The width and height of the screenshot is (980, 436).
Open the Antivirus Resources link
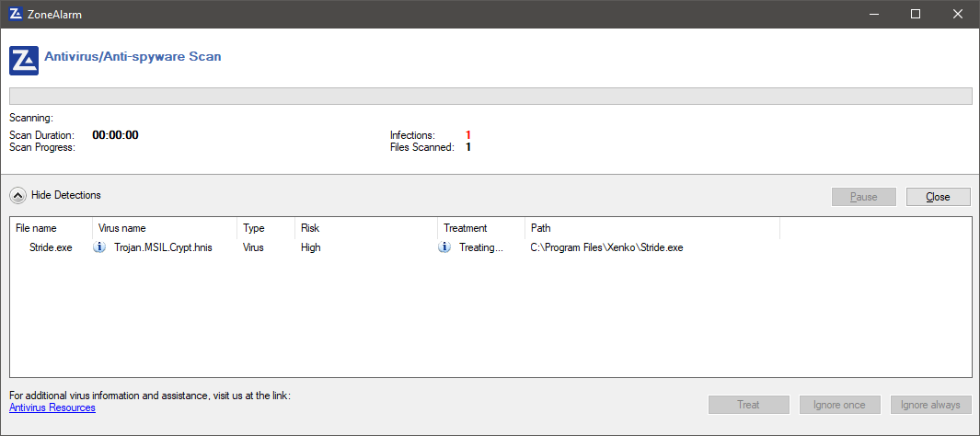coord(52,407)
